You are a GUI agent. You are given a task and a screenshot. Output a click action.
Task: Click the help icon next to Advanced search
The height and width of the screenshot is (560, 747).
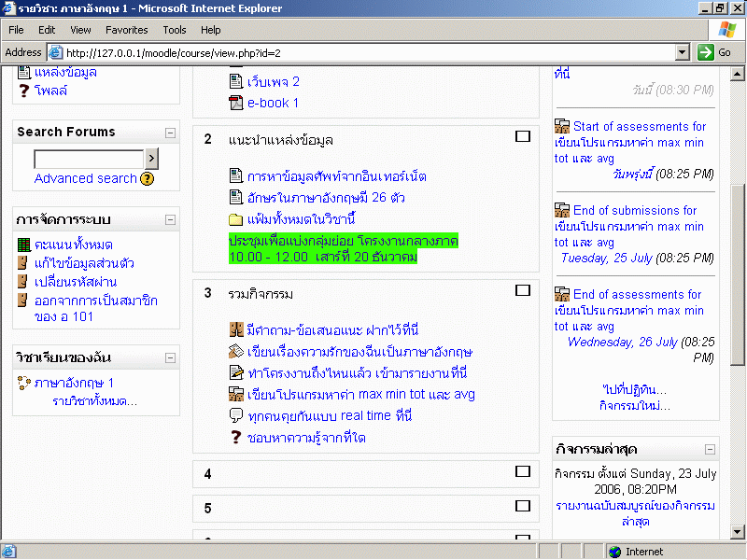[x=147, y=178]
